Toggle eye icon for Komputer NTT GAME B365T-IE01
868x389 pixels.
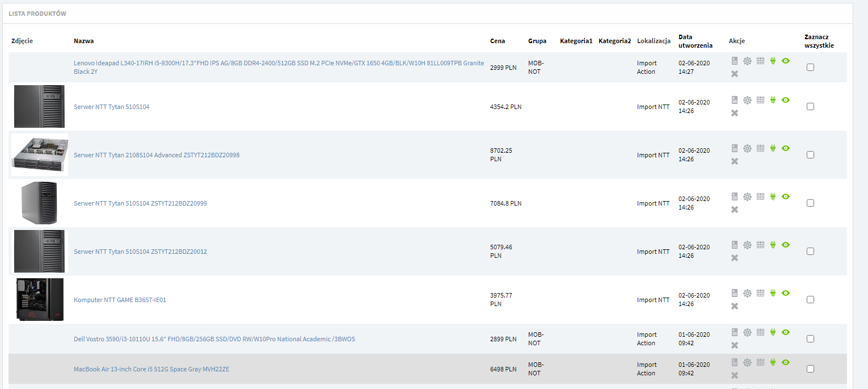(x=786, y=293)
